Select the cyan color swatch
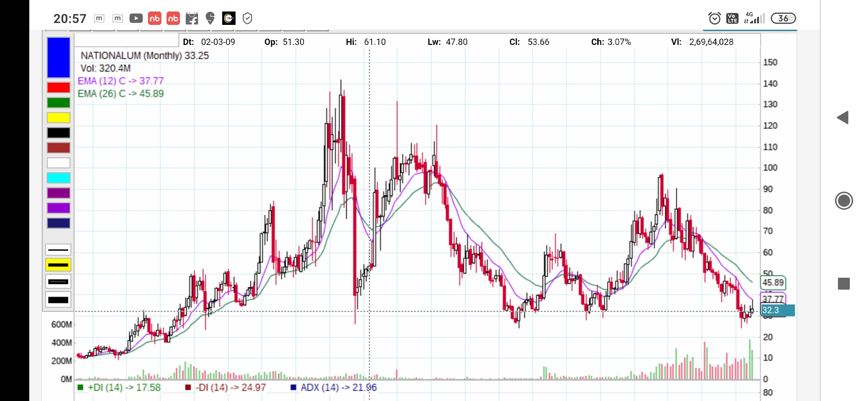868x401 pixels. coord(59,178)
